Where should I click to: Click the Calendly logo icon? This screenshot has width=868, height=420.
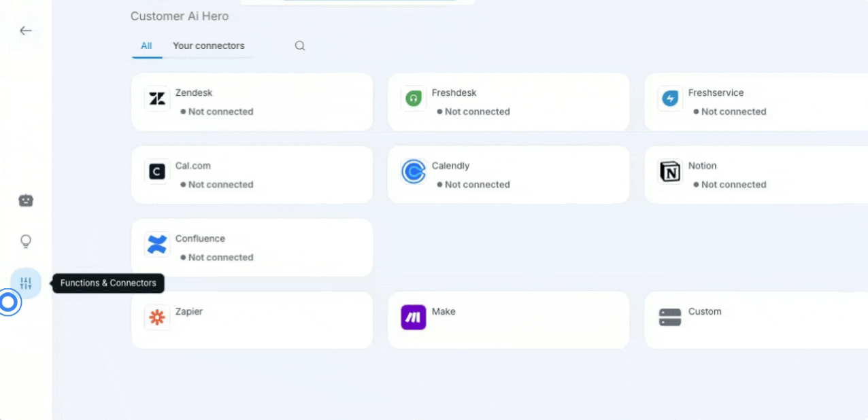(414, 172)
